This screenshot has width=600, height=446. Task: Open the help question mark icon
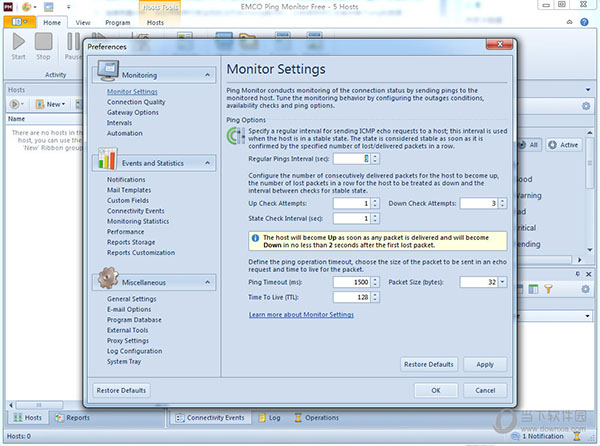click(584, 22)
